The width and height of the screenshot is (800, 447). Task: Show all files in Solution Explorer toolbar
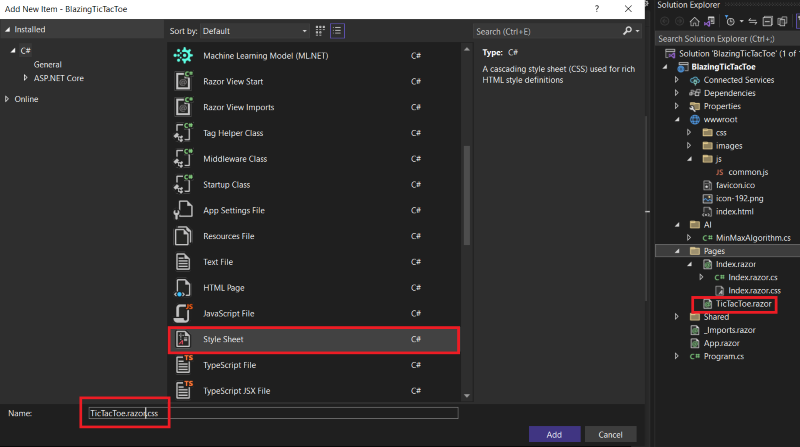(x=782, y=21)
